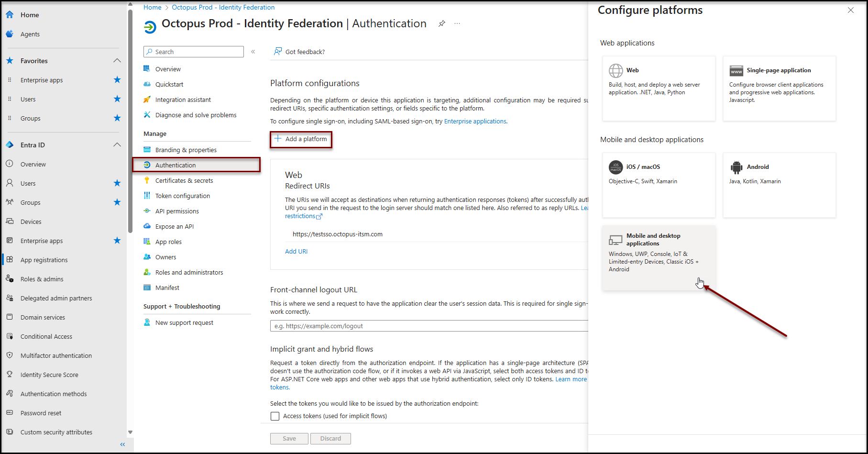The image size is (868, 454).
Task: Click the iOS / macOS platform icon
Action: [615, 167]
